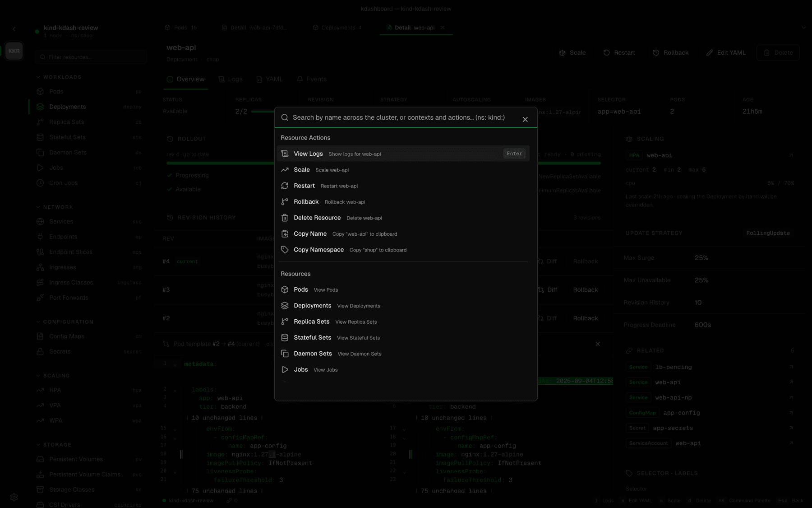Click the Pods cube icon in palette

(285, 289)
